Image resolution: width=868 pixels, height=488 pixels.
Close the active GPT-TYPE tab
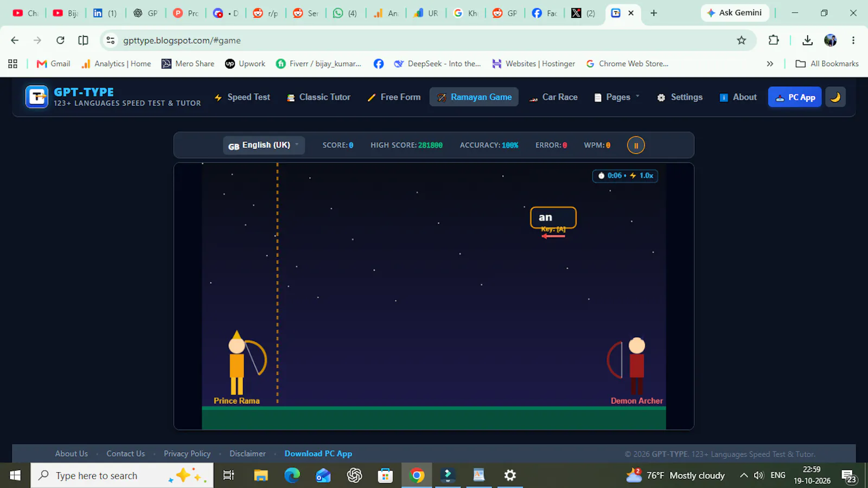pyautogui.click(x=631, y=13)
